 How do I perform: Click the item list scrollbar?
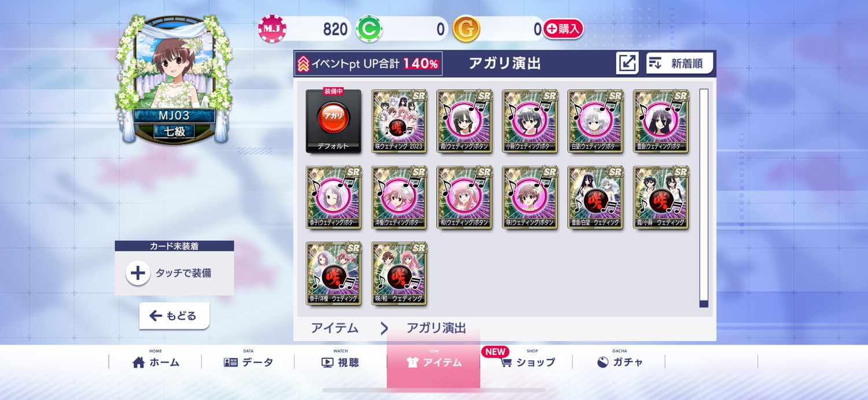tap(704, 198)
